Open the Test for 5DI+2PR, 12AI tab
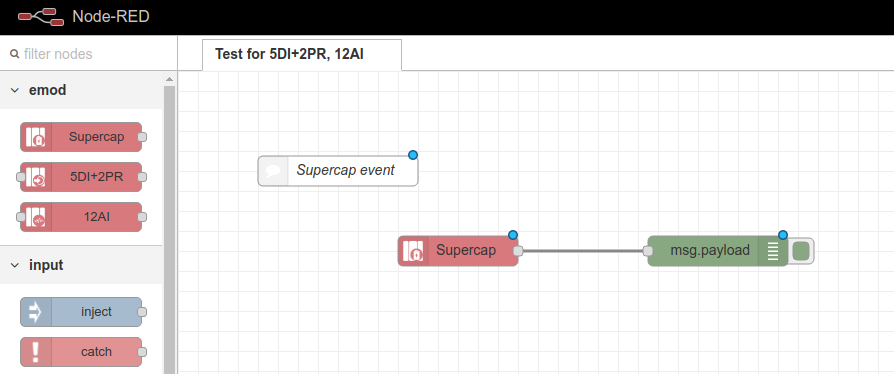 (x=302, y=55)
